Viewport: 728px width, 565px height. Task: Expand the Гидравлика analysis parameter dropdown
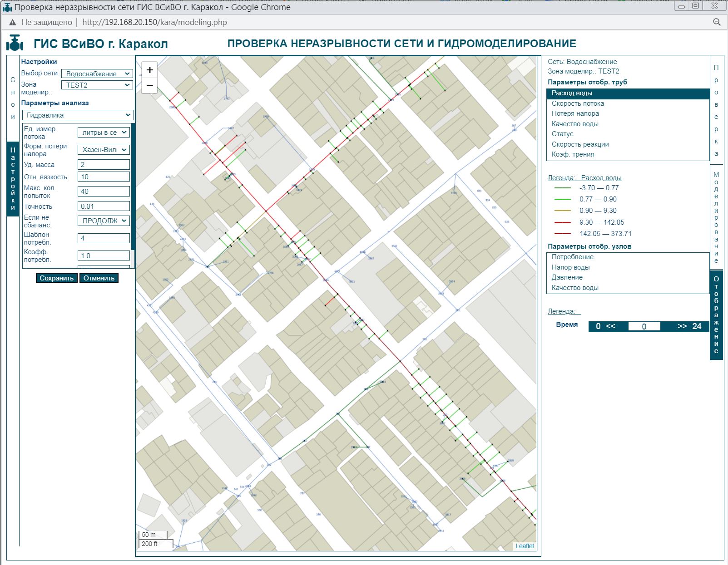(78, 115)
